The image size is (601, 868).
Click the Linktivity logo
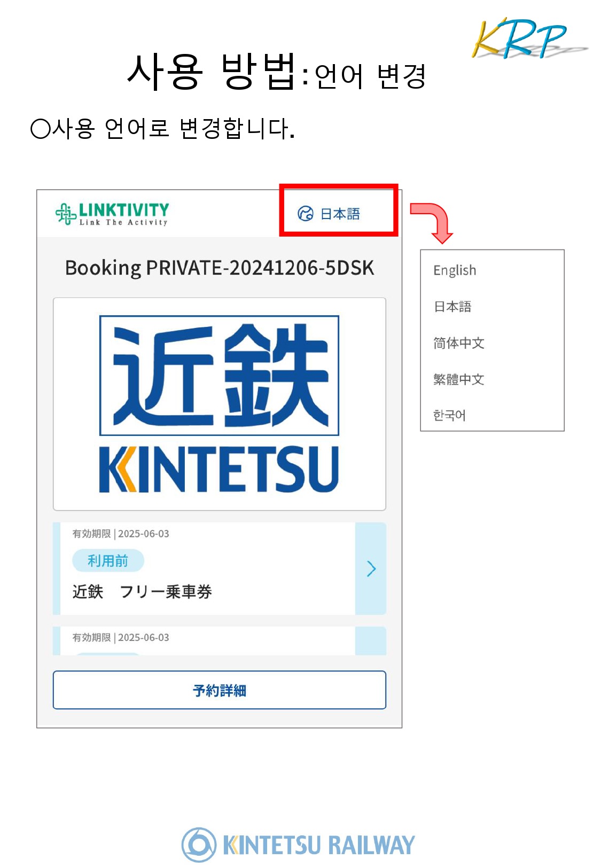(112, 214)
